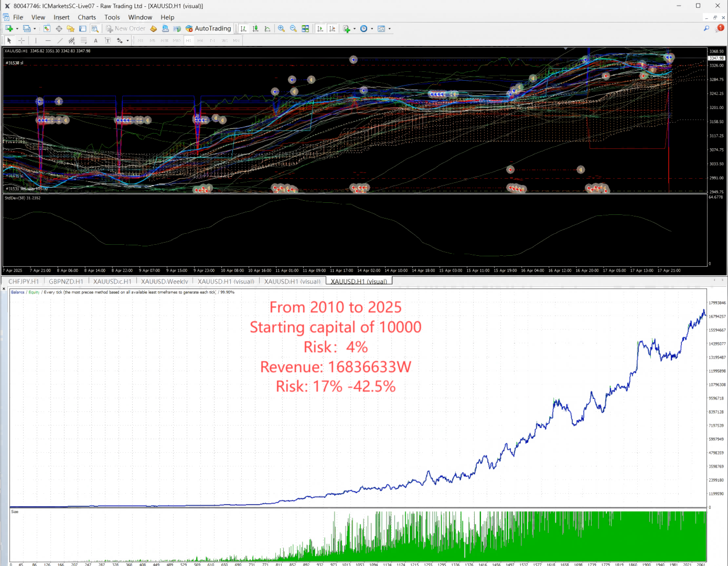Toggle the Terminal panel icon

tap(82, 29)
